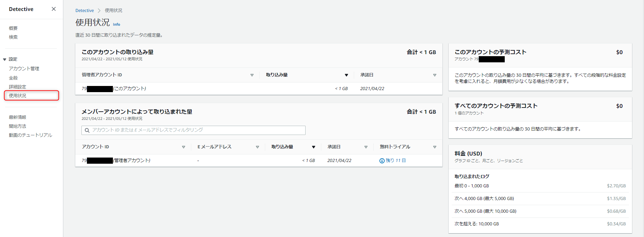This screenshot has height=237, width=644.
Task: Close the Detective side navigation panel
Action: [x=54, y=9]
